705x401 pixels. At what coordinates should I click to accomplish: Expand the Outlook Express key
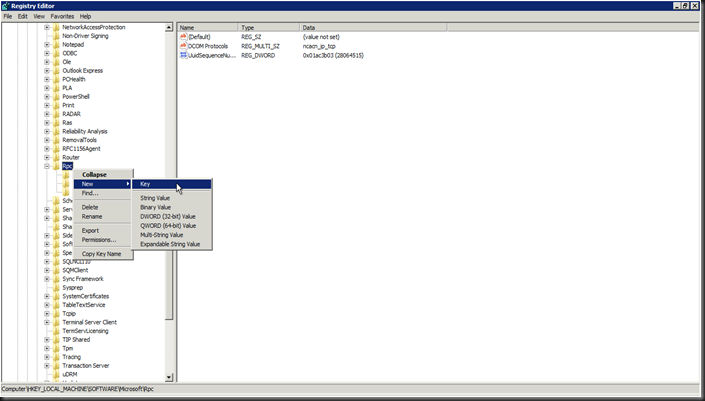pos(47,71)
